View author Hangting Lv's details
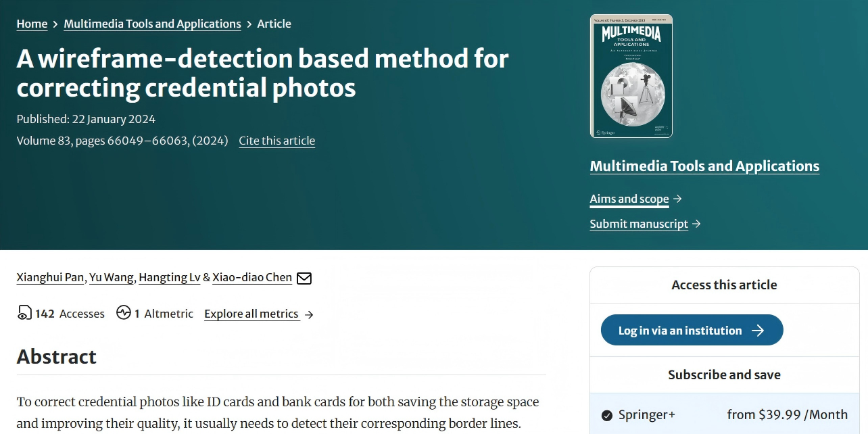The height and width of the screenshot is (434, 868). (x=169, y=277)
